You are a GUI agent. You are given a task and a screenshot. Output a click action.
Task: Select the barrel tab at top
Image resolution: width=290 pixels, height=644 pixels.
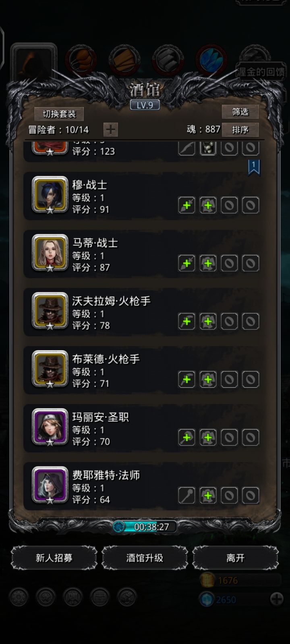tap(81, 60)
